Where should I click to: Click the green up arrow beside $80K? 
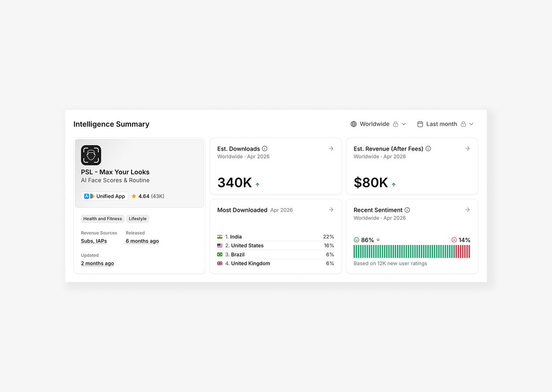coord(394,185)
